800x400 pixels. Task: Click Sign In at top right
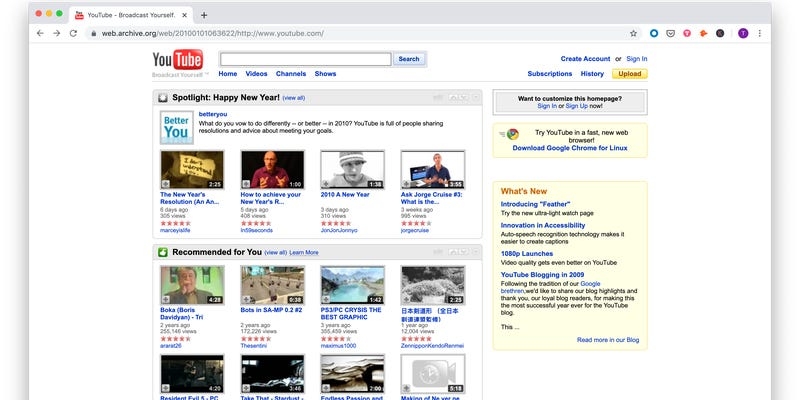637,59
